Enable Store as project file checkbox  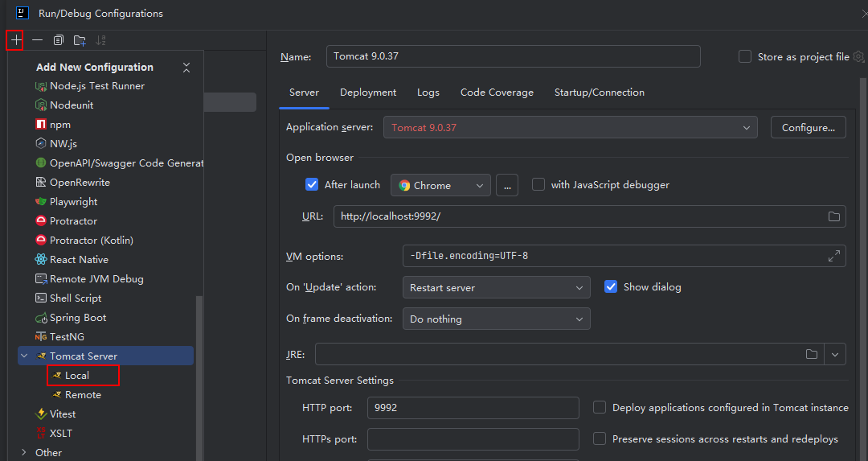click(x=745, y=56)
